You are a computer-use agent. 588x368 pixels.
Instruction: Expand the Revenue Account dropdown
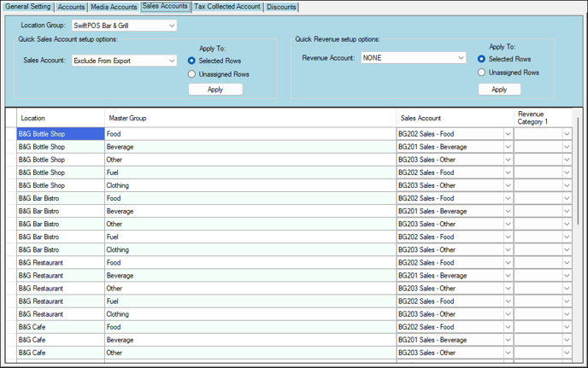462,58
